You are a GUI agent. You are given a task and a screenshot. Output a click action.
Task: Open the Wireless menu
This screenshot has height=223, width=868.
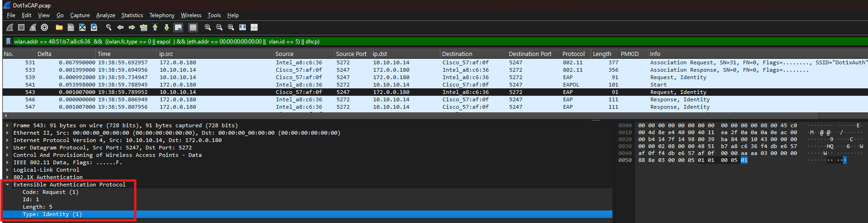(x=191, y=15)
